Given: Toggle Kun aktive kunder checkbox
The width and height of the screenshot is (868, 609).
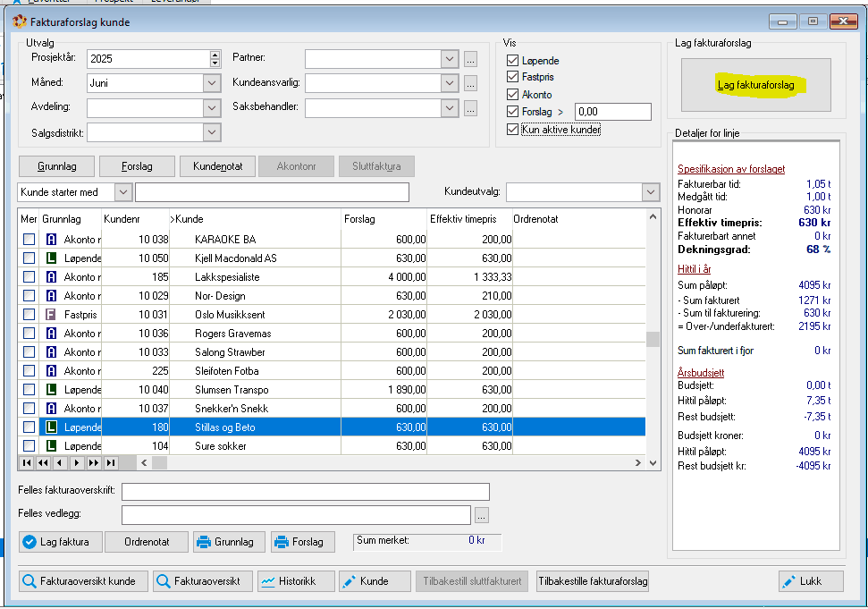Looking at the screenshot, I should (x=512, y=129).
